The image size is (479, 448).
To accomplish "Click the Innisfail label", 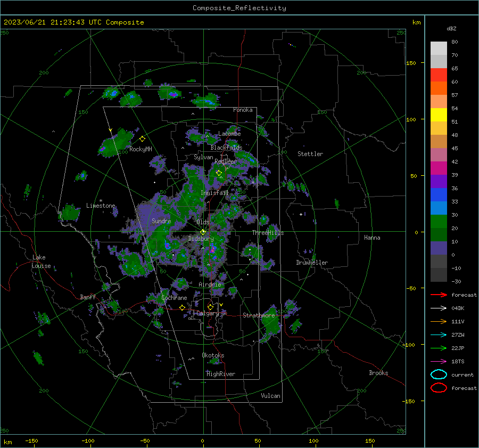I will (215, 193).
